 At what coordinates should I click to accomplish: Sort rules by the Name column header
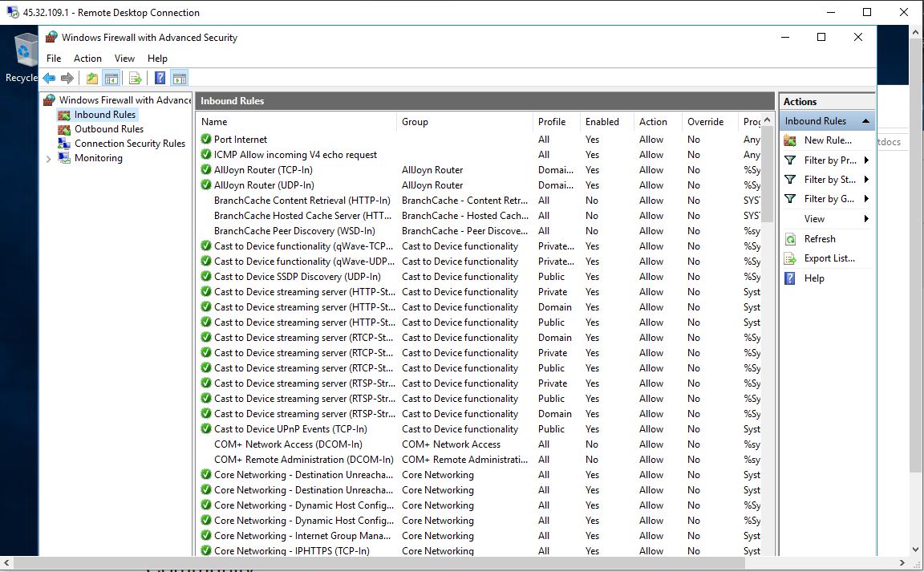[297, 122]
